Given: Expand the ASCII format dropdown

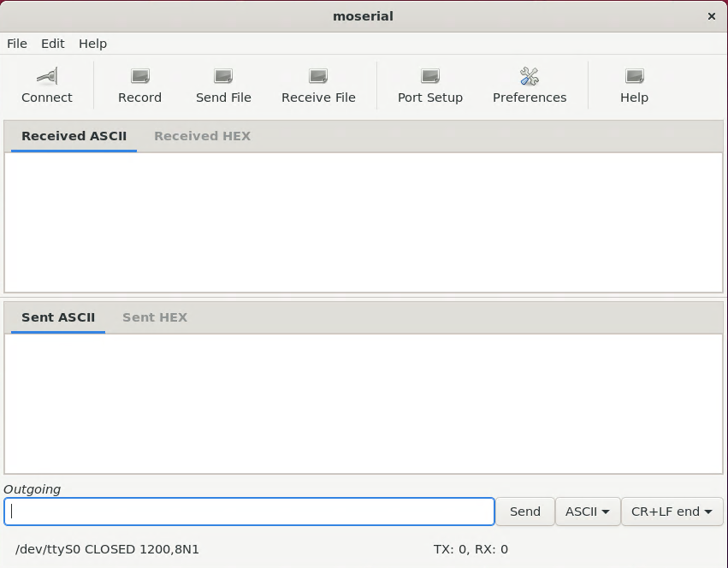Looking at the screenshot, I should pos(588,512).
